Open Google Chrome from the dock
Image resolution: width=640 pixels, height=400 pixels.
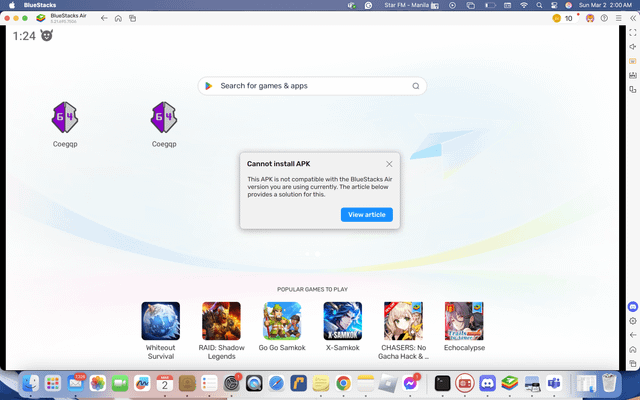pyautogui.click(x=343, y=382)
